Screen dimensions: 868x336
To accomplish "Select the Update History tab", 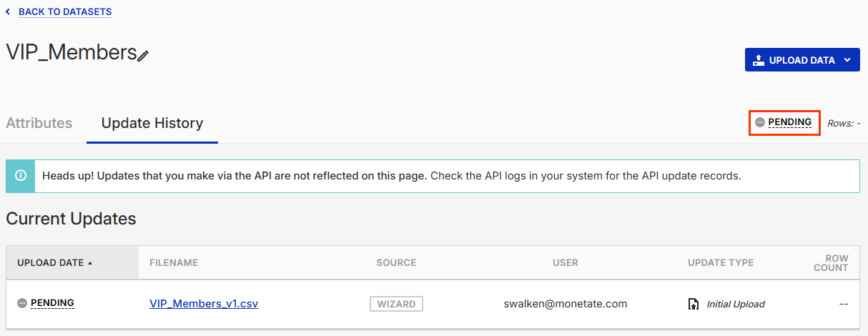I will click(152, 123).
